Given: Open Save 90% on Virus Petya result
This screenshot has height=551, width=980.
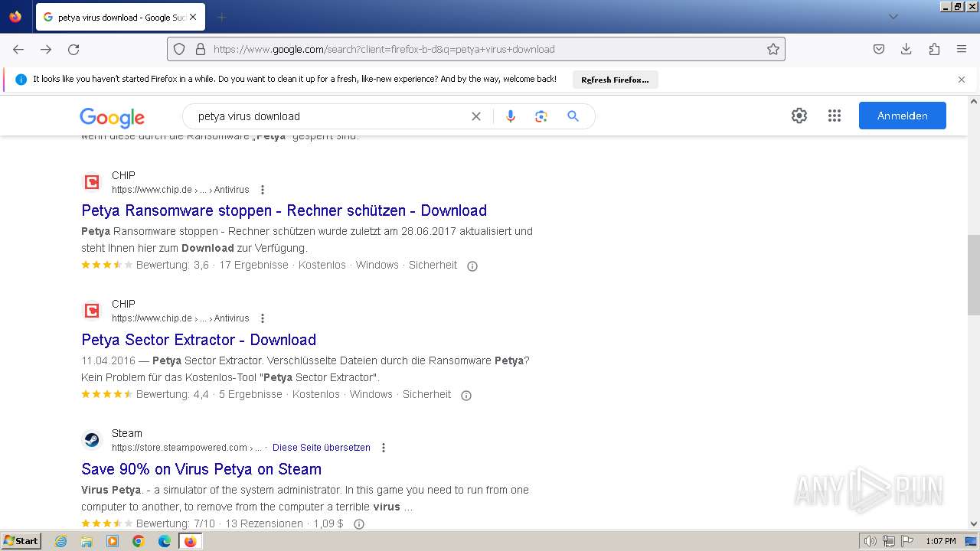Looking at the screenshot, I should click(201, 469).
